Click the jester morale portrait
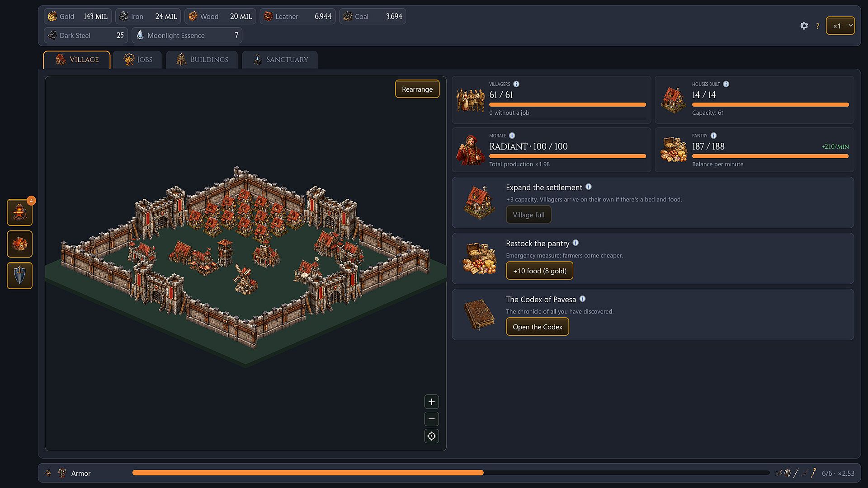This screenshot has width=868, height=488. pyautogui.click(x=471, y=150)
